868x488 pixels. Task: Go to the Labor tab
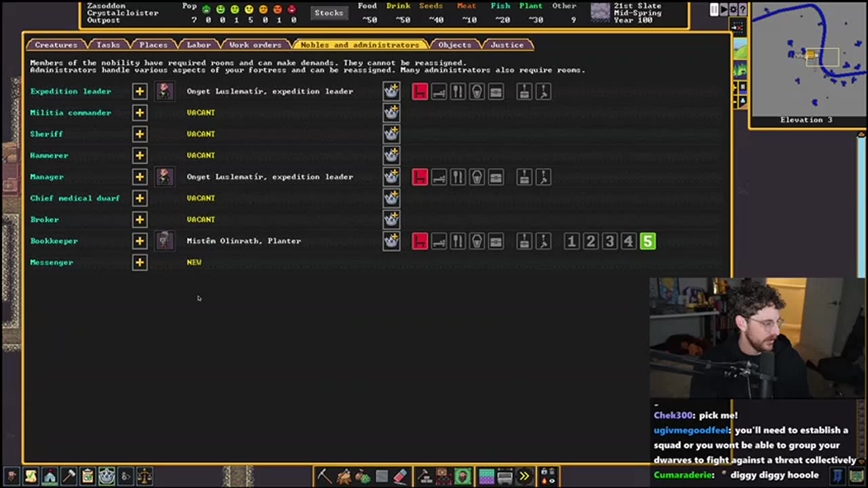point(199,45)
